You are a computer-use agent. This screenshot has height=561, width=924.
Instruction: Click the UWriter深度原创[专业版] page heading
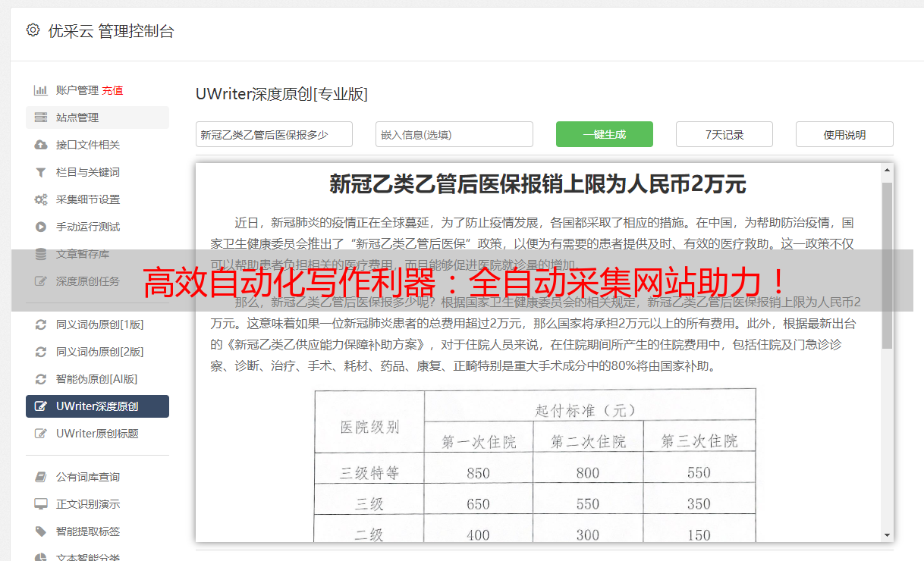(281, 94)
